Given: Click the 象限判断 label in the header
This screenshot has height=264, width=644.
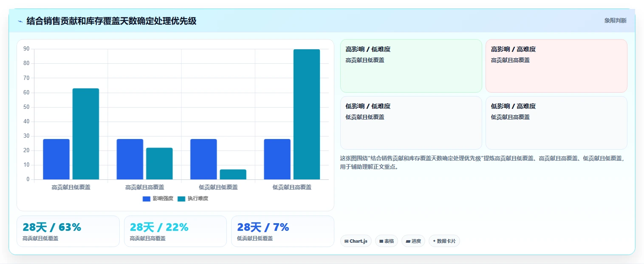Looking at the screenshot, I should (x=615, y=20).
